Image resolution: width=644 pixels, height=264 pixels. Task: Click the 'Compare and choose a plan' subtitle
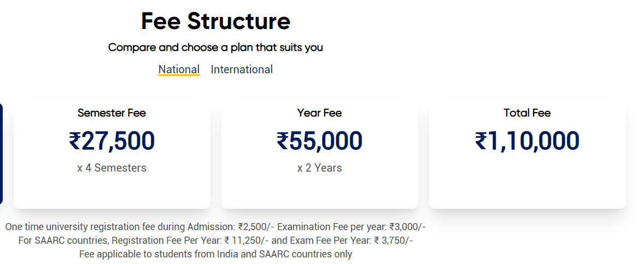[215, 48]
